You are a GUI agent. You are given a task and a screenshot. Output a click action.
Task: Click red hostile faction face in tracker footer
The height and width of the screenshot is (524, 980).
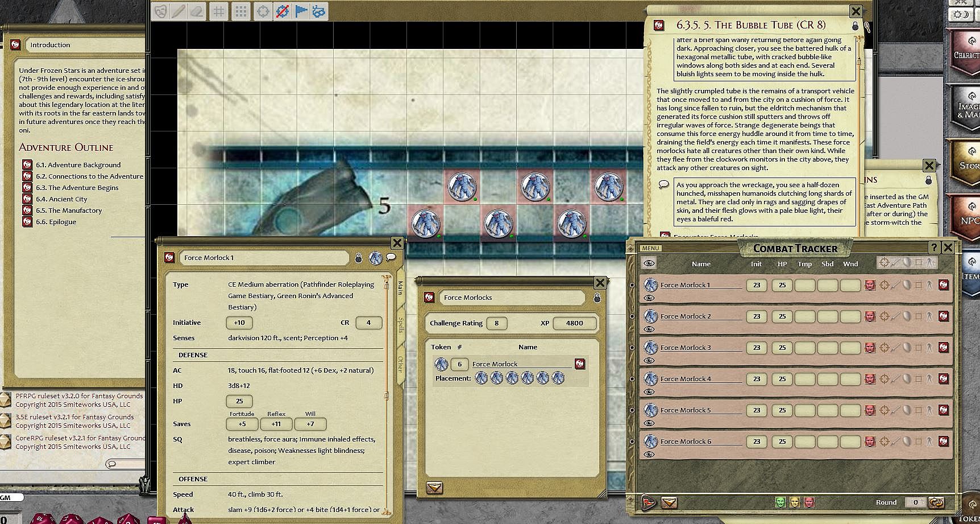click(x=809, y=502)
